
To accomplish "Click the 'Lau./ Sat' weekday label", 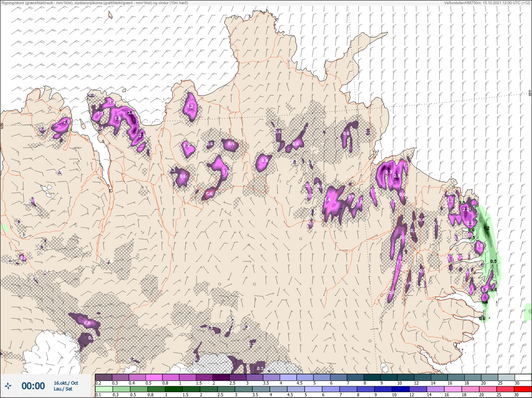I will pyautogui.click(x=63, y=389).
